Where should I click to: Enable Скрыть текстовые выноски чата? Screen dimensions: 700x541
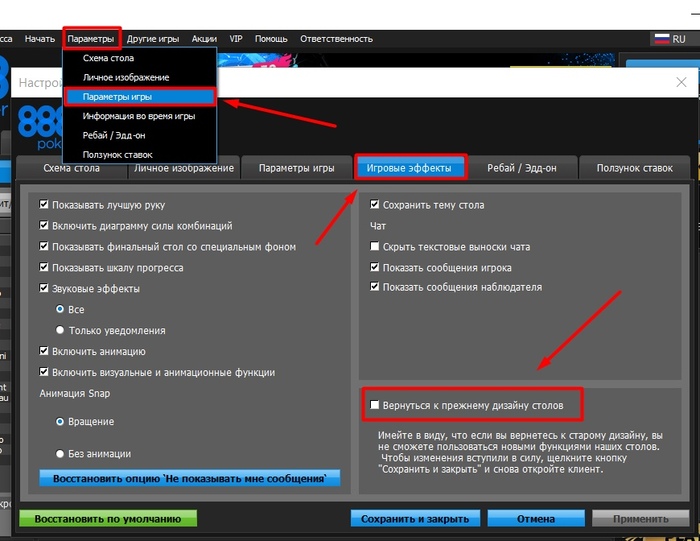(375, 246)
